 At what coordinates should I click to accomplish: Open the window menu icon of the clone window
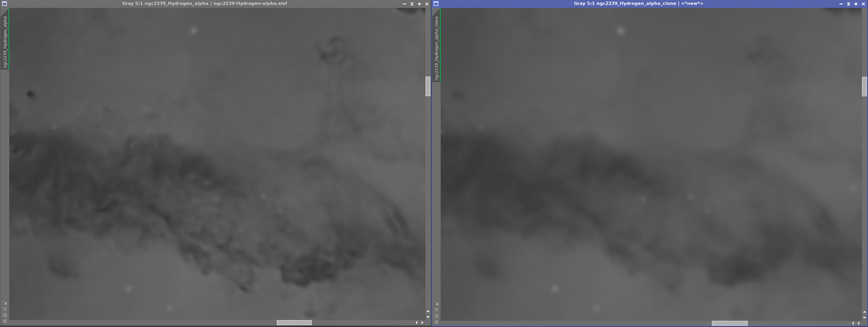(x=436, y=3)
